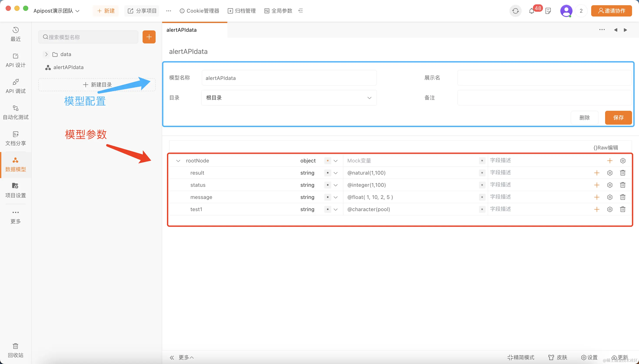Open API 设计 in sidebar
639x364 pixels.
(x=15, y=60)
